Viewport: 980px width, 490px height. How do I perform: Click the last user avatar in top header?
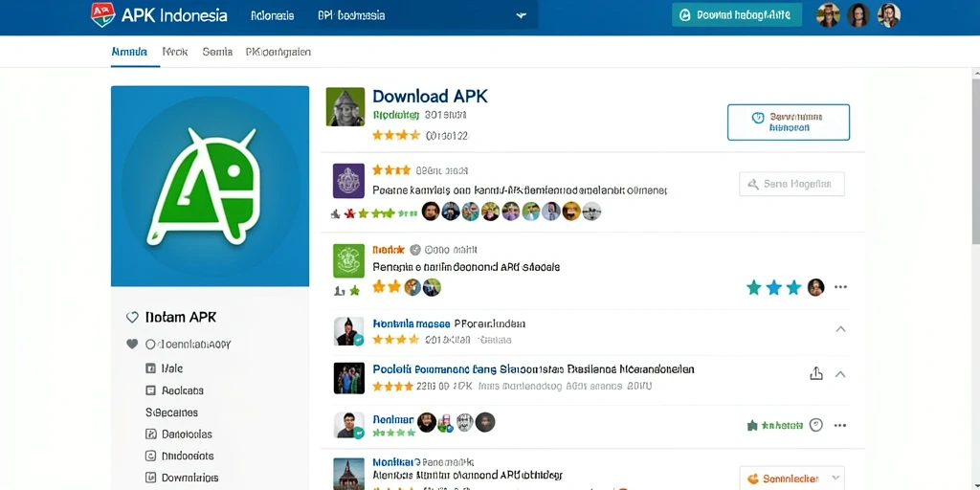[889, 15]
